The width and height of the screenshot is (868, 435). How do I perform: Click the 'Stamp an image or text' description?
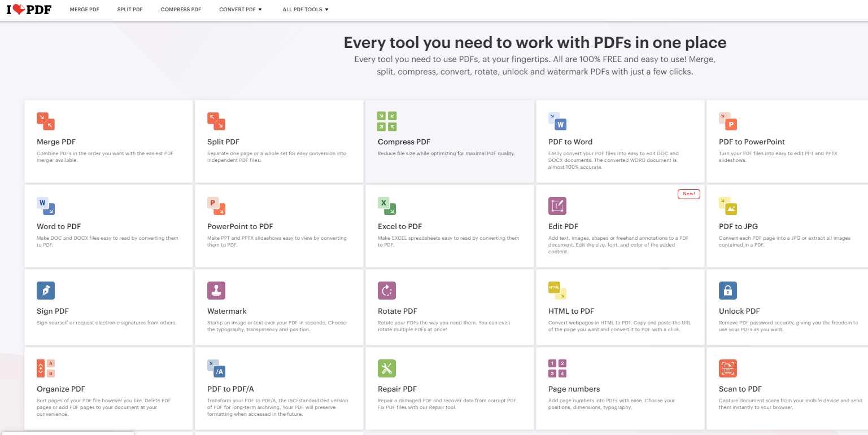[x=277, y=326]
